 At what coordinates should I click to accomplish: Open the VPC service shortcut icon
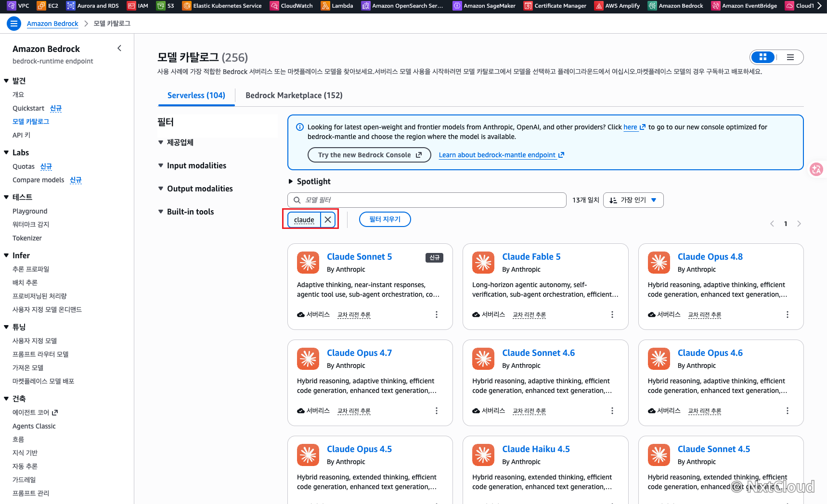coord(12,6)
